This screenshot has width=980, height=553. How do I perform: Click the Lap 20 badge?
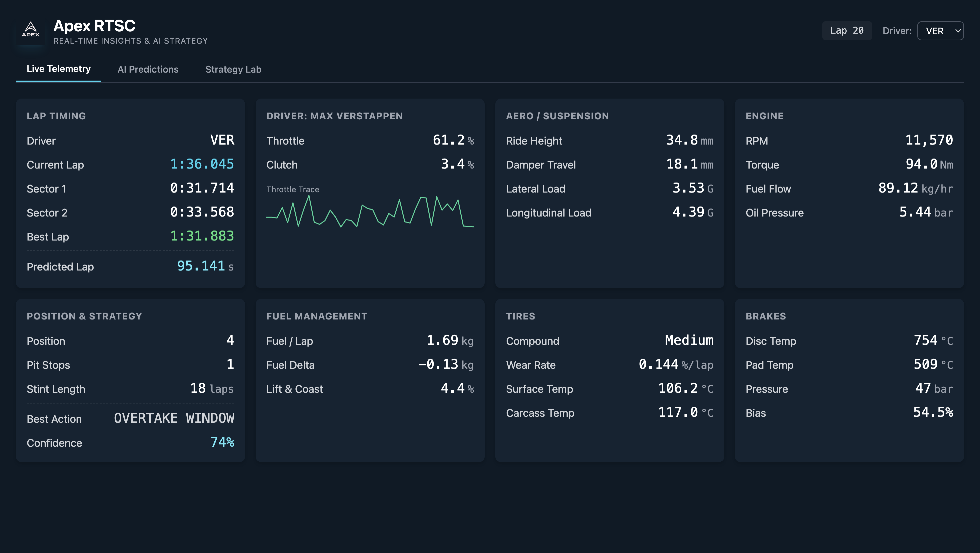pyautogui.click(x=846, y=30)
